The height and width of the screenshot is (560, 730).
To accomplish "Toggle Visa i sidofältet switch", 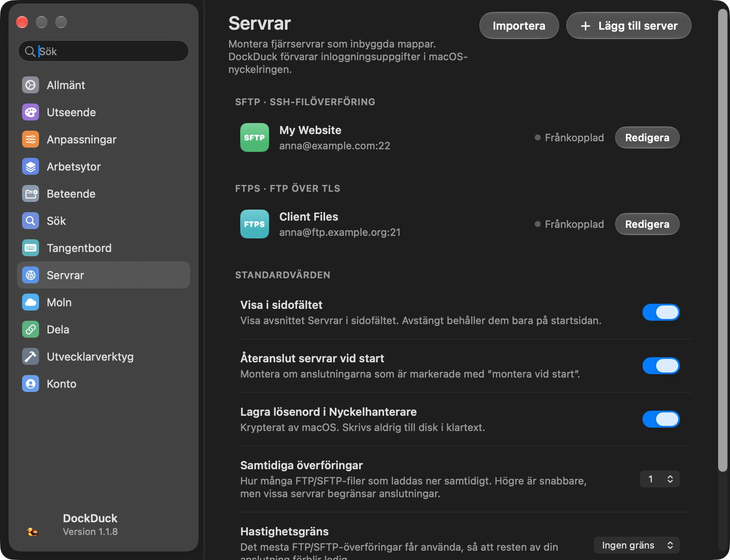I will pyautogui.click(x=661, y=312).
